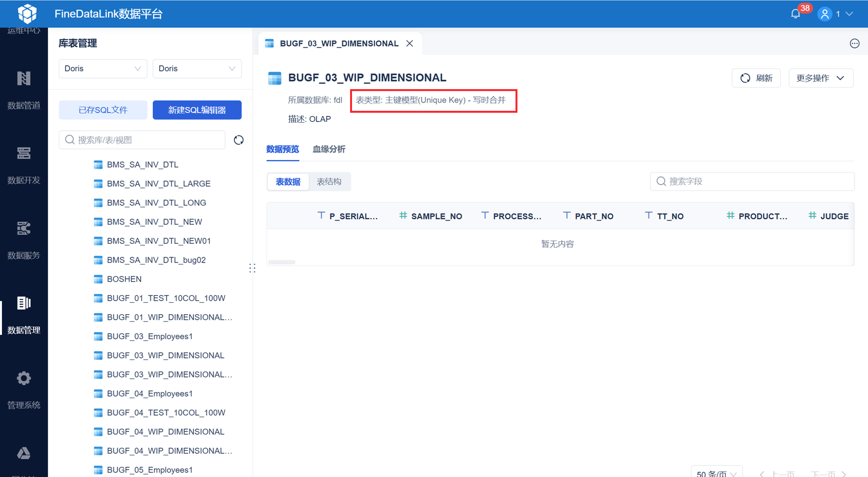Select table BMS_SA_INV_DTL_NEW
868x477 pixels.
point(154,222)
